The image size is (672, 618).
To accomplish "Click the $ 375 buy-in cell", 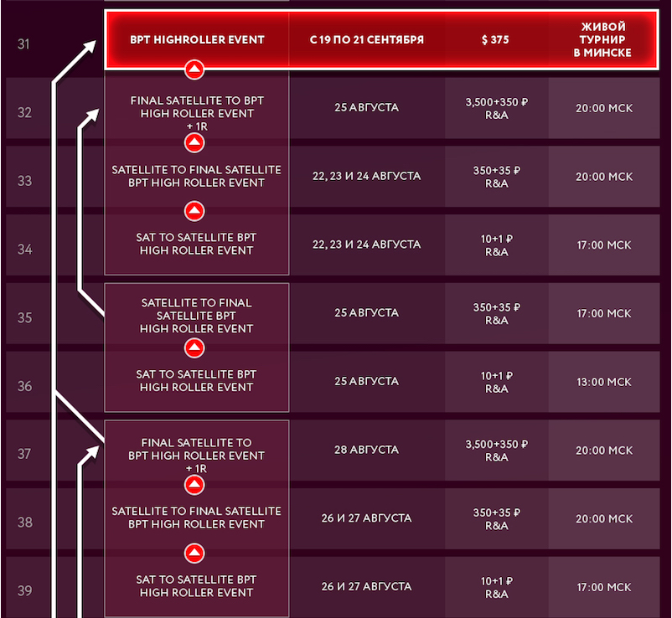I will [495, 40].
